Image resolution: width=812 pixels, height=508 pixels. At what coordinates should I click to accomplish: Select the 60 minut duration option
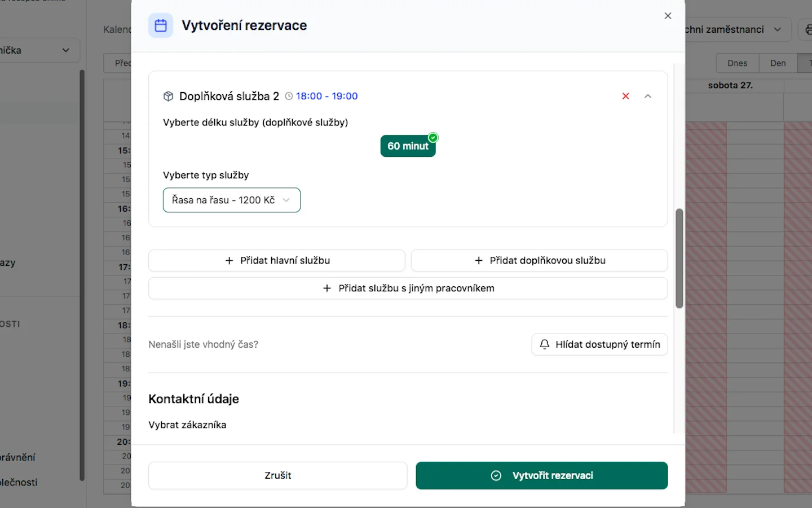(408, 146)
